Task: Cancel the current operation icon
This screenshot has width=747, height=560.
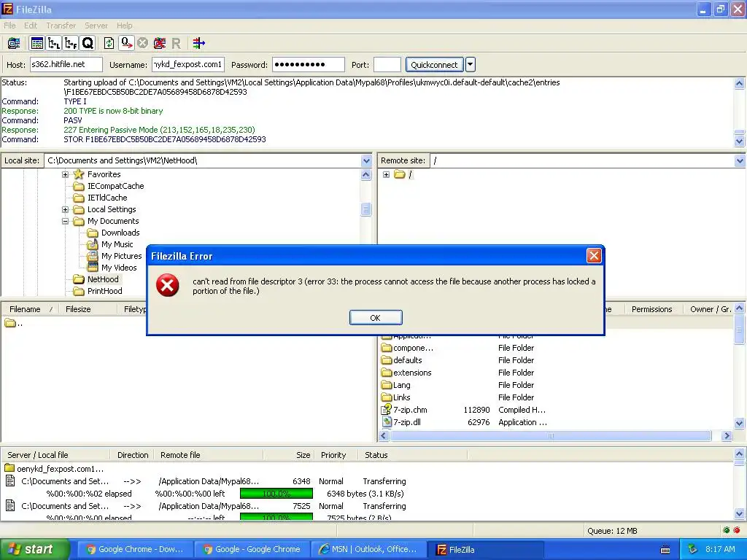Action: [x=142, y=43]
